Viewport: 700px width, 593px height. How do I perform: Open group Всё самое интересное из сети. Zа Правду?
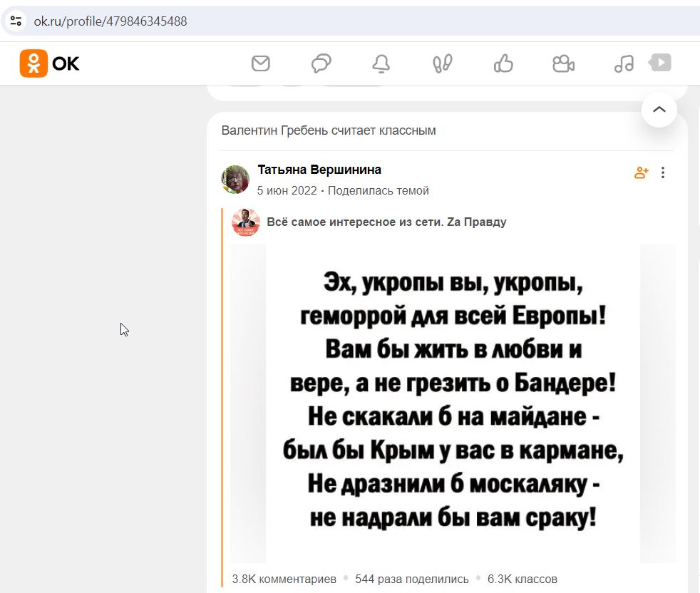tap(386, 222)
